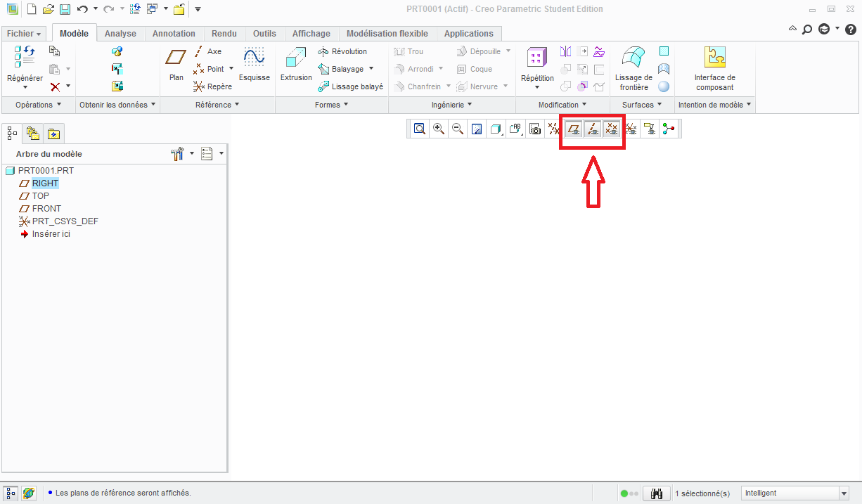Expand the Surfaces group dropdown
This screenshot has height=504, width=862.
coord(642,105)
